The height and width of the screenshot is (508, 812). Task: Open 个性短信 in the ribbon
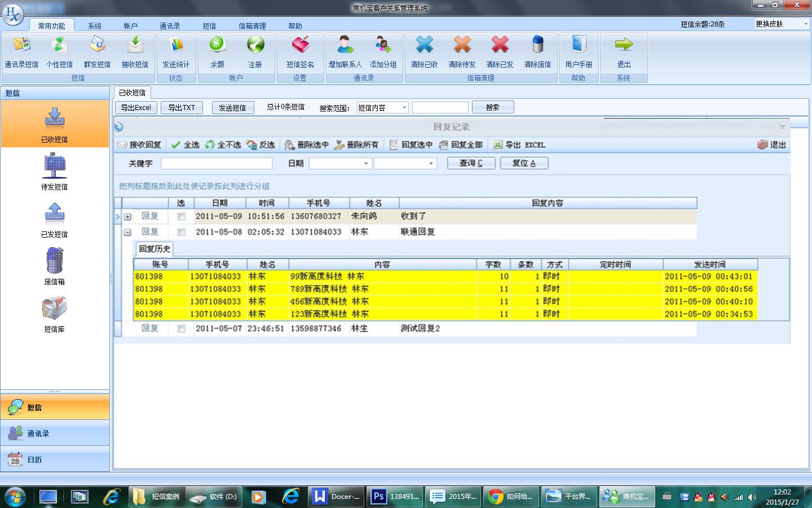(x=59, y=52)
